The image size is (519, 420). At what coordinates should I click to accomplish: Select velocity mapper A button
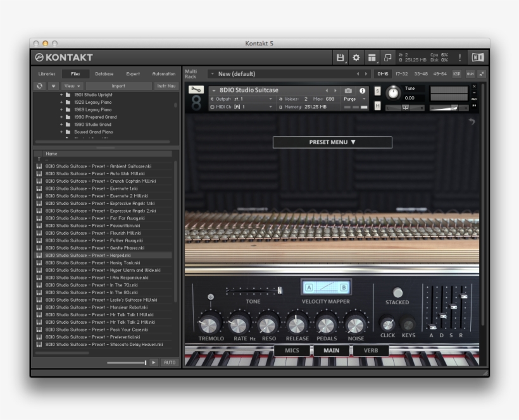pos(309,287)
